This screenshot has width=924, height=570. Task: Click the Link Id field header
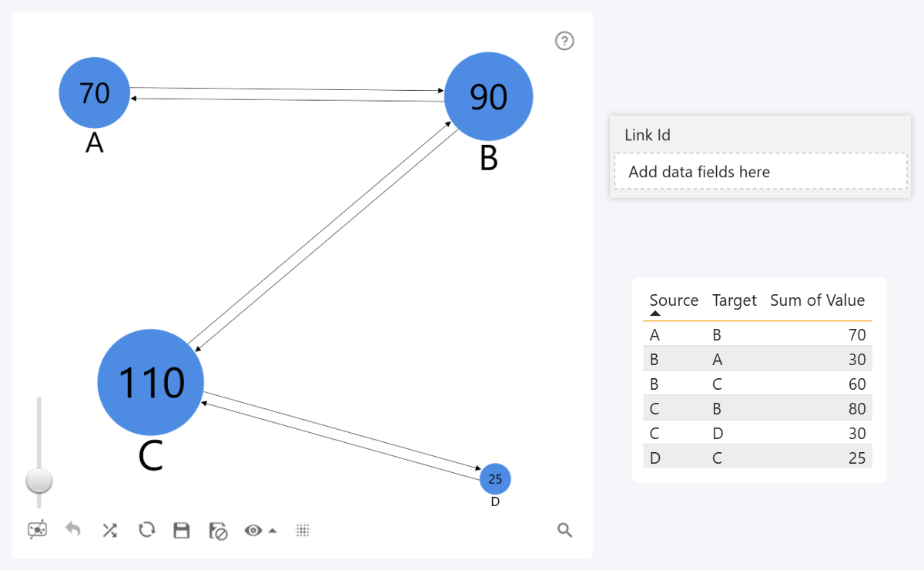(x=648, y=135)
